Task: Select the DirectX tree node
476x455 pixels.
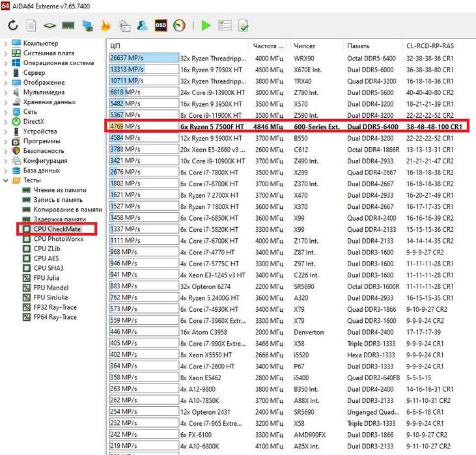Action: (34, 122)
